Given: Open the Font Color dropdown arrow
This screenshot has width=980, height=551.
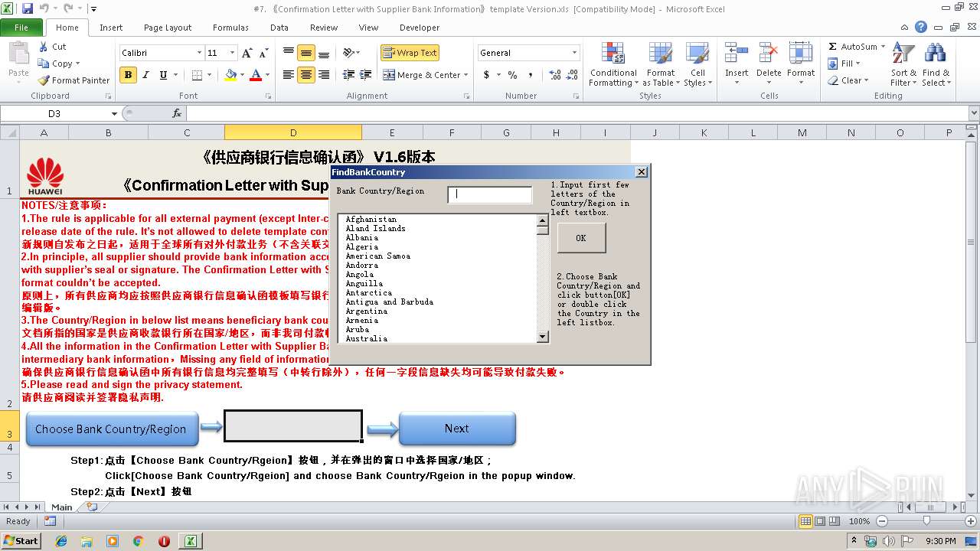Looking at the screenshot, I should (267, 75).
